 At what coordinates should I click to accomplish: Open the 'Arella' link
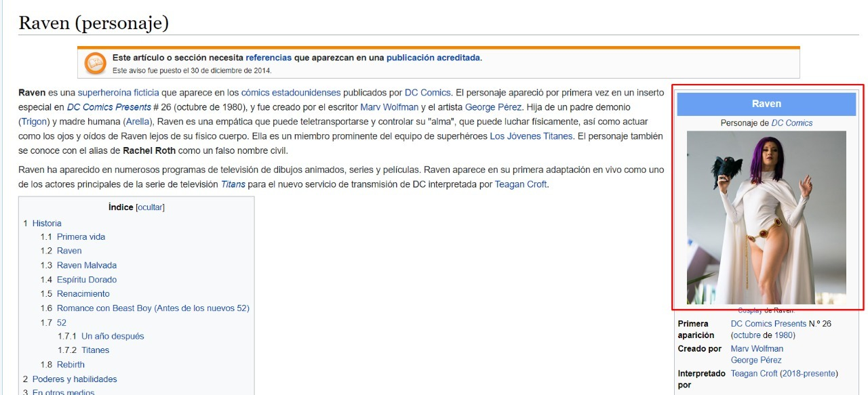tap(138, 121)
